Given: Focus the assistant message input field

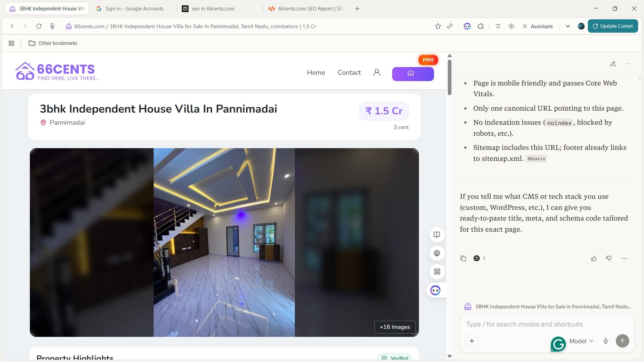Looking at the screenshot, I should [x=547, y=324].
